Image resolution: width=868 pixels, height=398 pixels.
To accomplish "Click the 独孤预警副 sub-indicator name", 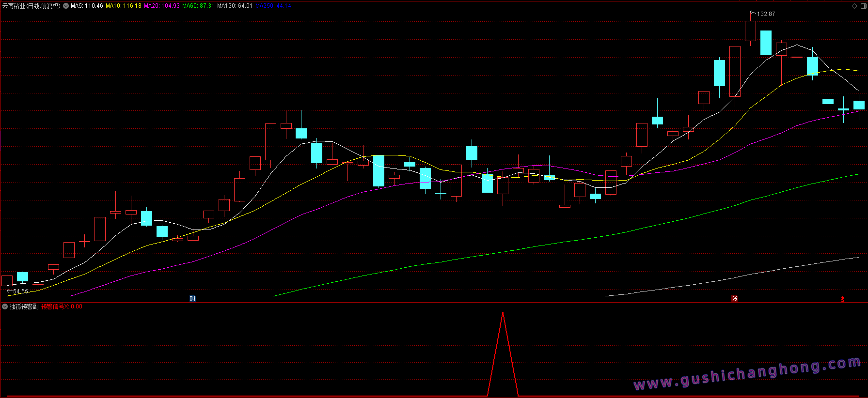I will click(x=24, y=306).
